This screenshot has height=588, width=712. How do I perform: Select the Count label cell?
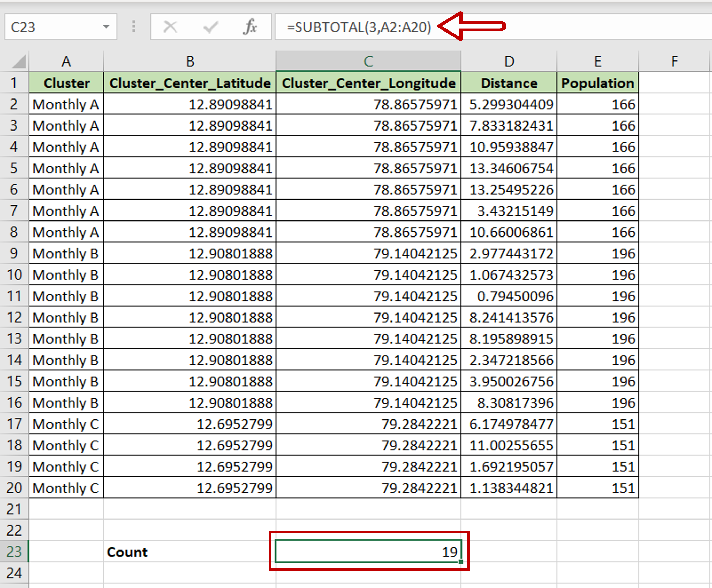(x=190, y=551)
